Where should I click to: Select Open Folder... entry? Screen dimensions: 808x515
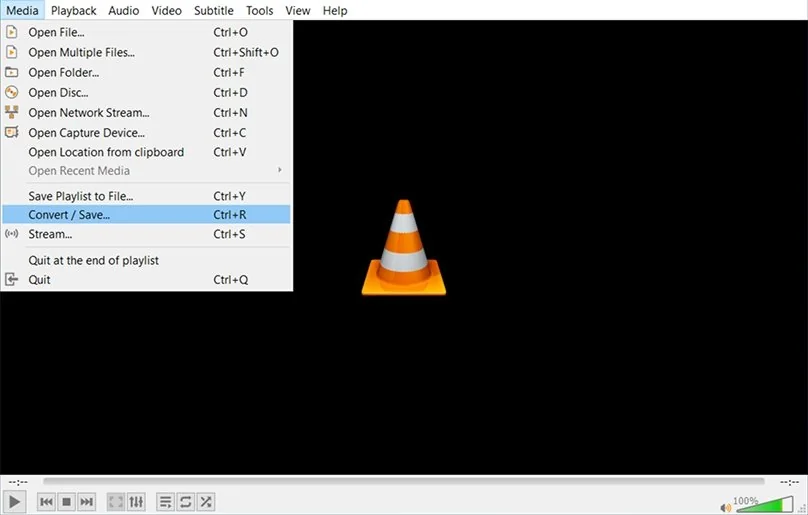tap(146, 73)
